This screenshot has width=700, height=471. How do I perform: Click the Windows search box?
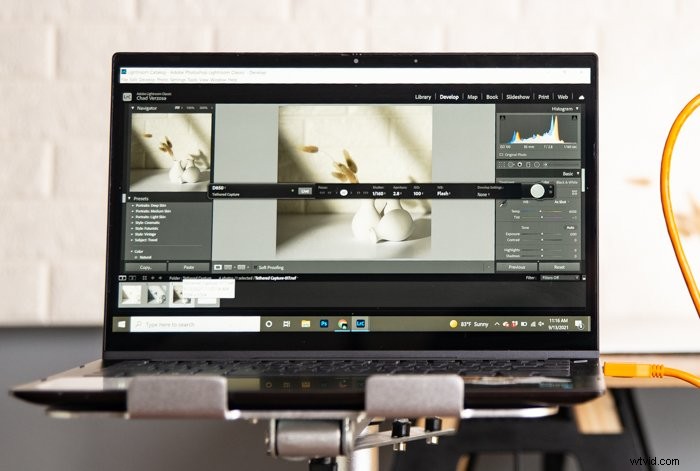click(x=195, y=324)
